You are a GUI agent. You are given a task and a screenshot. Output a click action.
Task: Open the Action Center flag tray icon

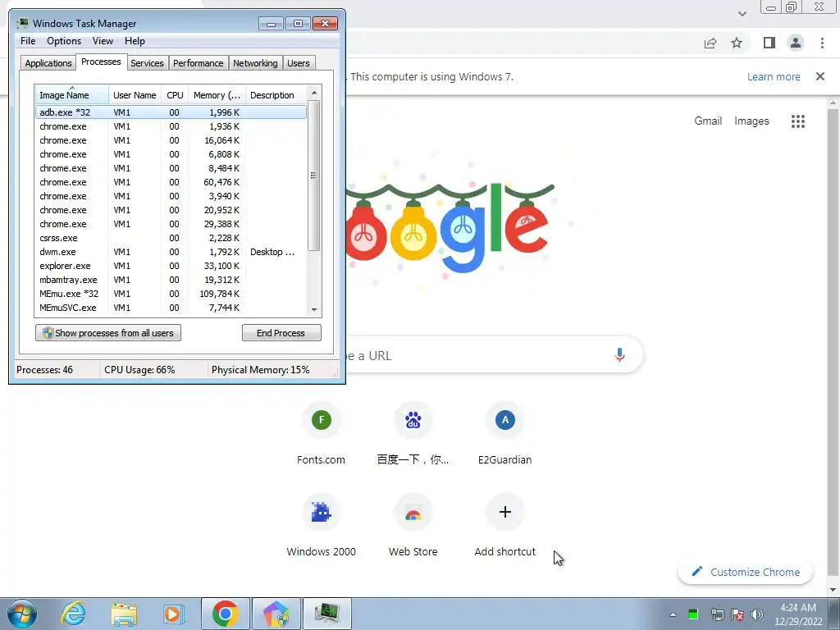pyautogui.click(x=737, y=614)
